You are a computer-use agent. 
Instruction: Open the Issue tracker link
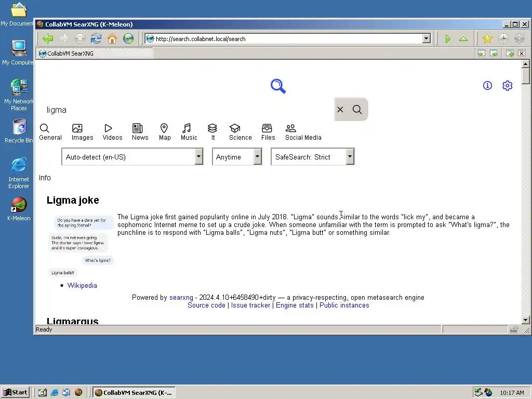click(x=250, y=305)
